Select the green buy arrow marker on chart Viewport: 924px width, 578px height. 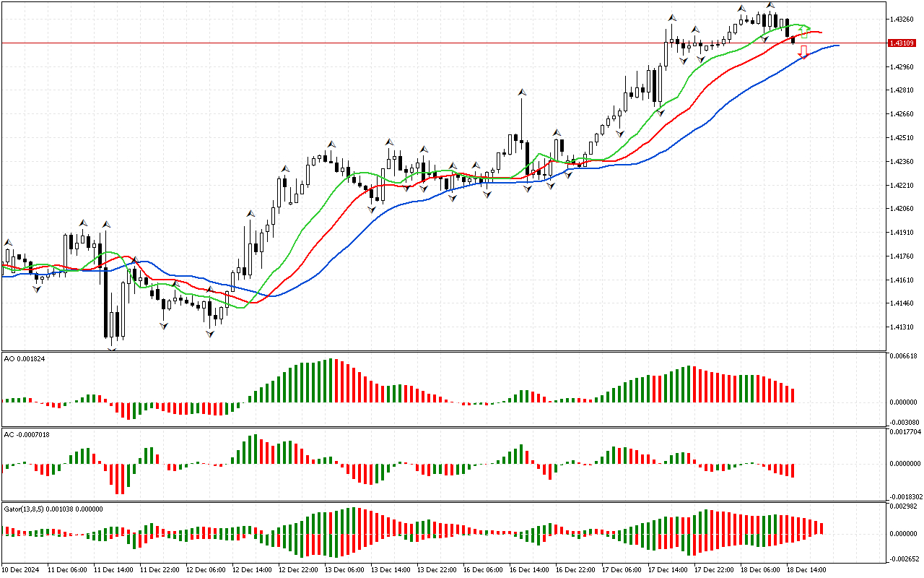(x=803, y=32)
